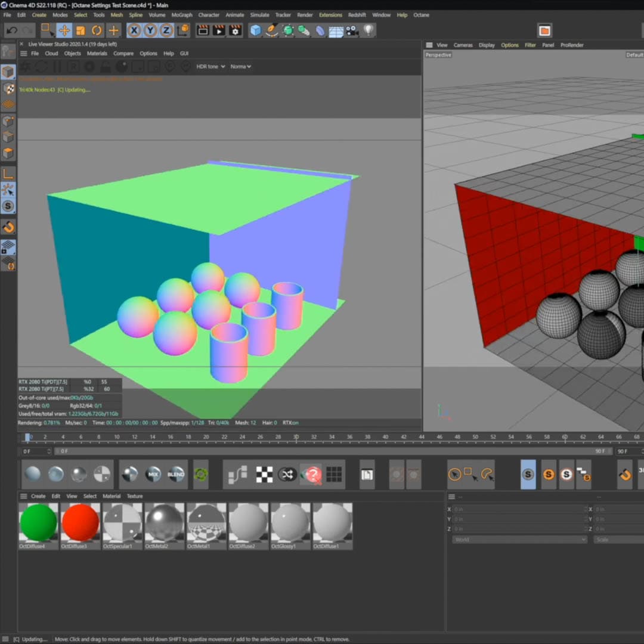
Task: Click Create in the material manager
Action: 38,496
